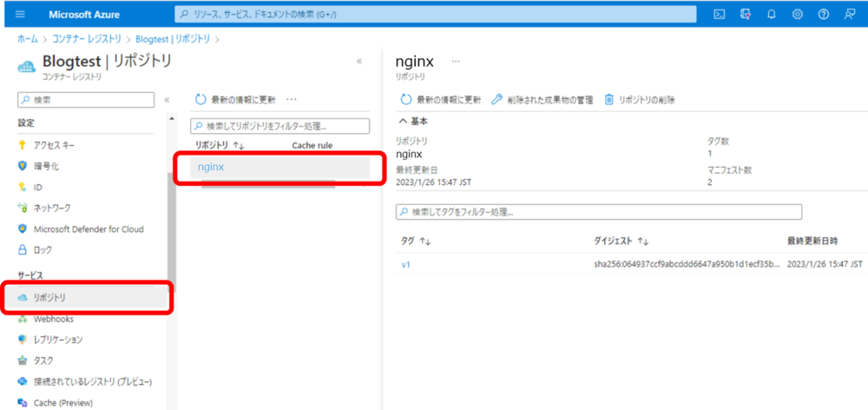Click リポジトリの削除 delete button
868x410 pixels.
pos(640,100)
